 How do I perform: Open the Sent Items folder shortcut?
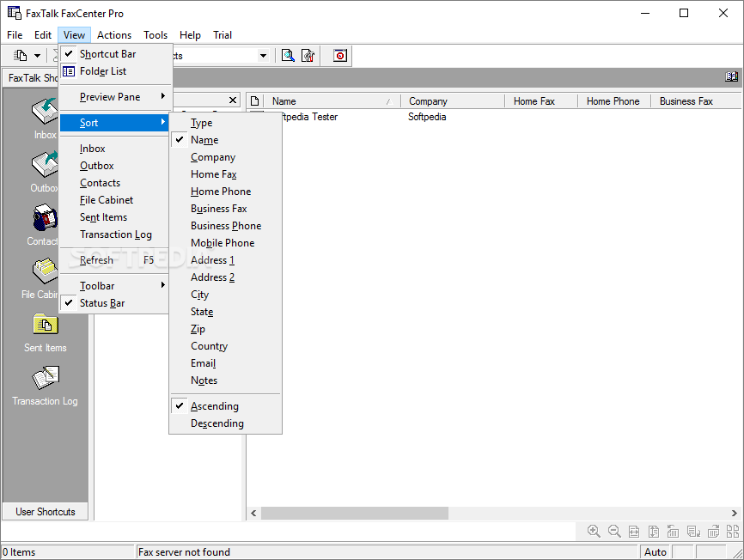pos(45,325)
